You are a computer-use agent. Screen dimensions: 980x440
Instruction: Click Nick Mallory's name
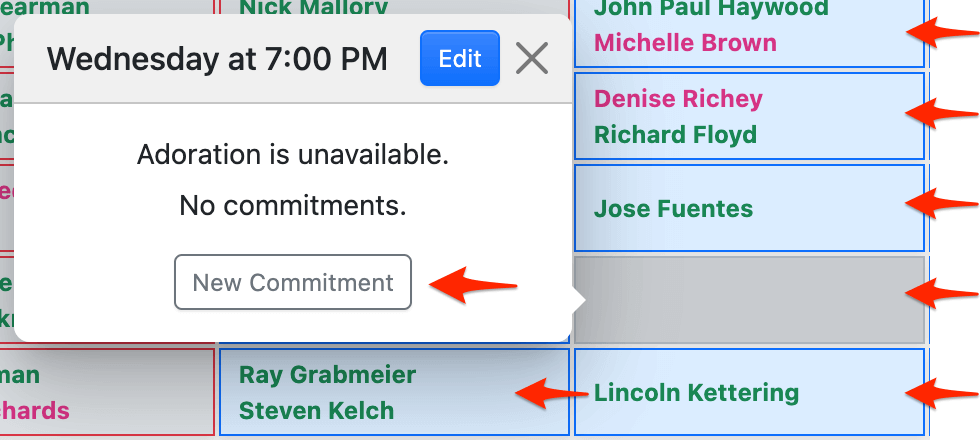313,8
